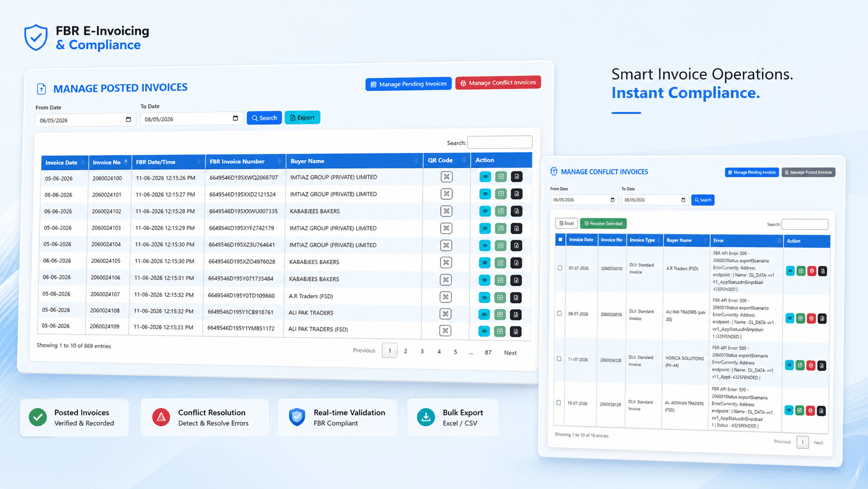View invoice 2060024100 with eye icon
This screenshot has width=868, height=489.
tap(485, 177)
